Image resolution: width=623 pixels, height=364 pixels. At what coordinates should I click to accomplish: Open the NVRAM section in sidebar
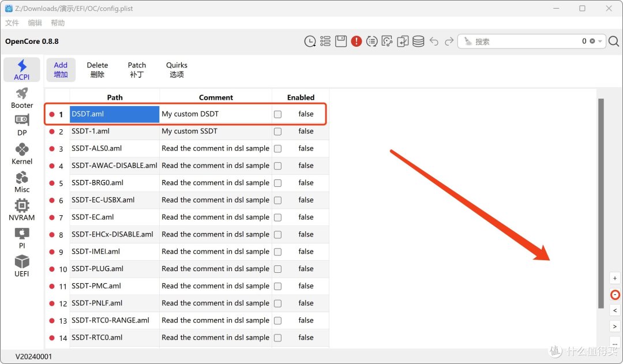22,210
